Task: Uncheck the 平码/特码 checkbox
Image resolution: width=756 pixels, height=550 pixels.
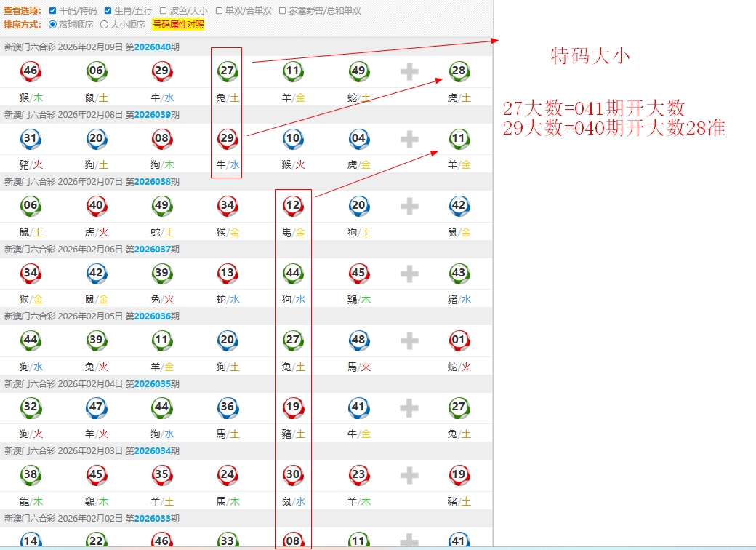Action: click(x=53, y=11)
